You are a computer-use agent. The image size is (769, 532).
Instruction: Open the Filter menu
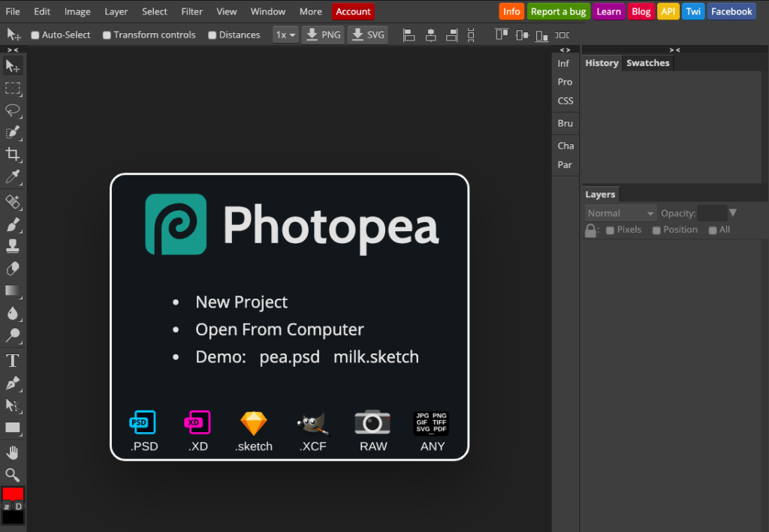click(x=191, y=11)
